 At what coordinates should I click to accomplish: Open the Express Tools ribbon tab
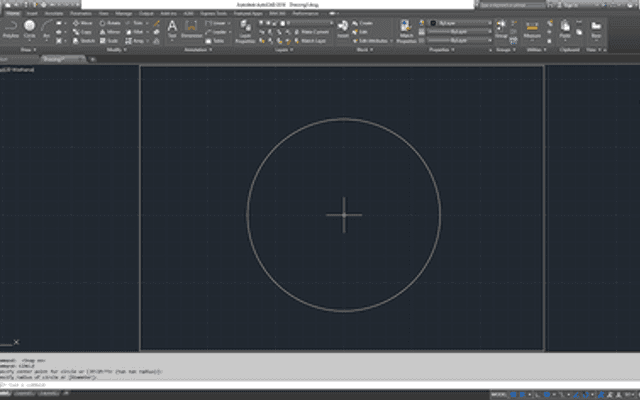tap(213, 13)
